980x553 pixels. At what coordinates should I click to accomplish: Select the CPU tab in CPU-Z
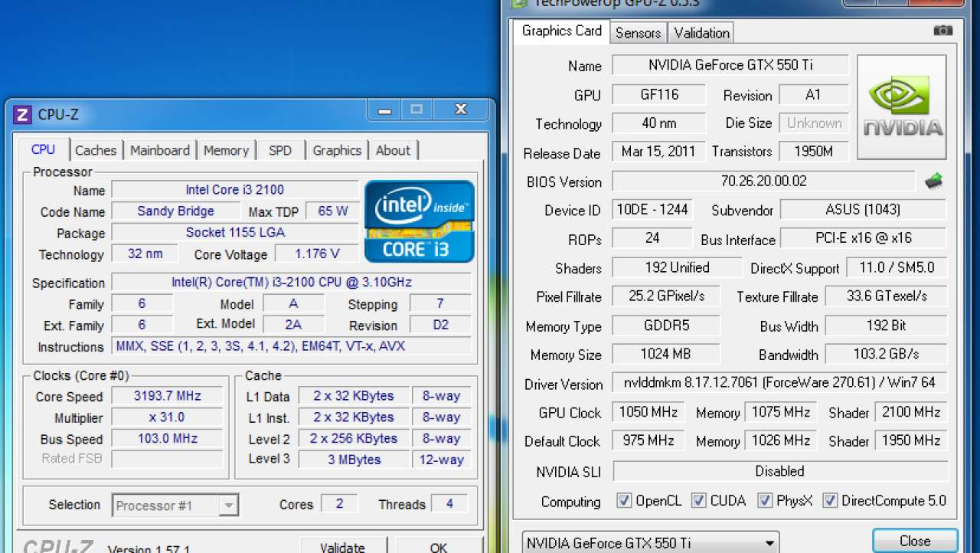pyautogui.click(x=44, y=149)
